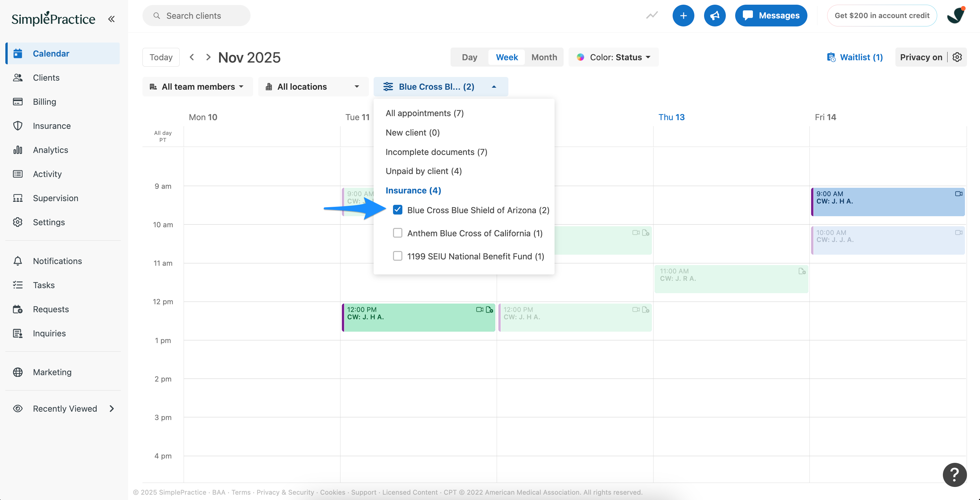Image resolution: width=980 pixels, height=500 pixels.
Task: Click the Inquiries form icon
Action: pyautogui.click(x=17, y=333)
